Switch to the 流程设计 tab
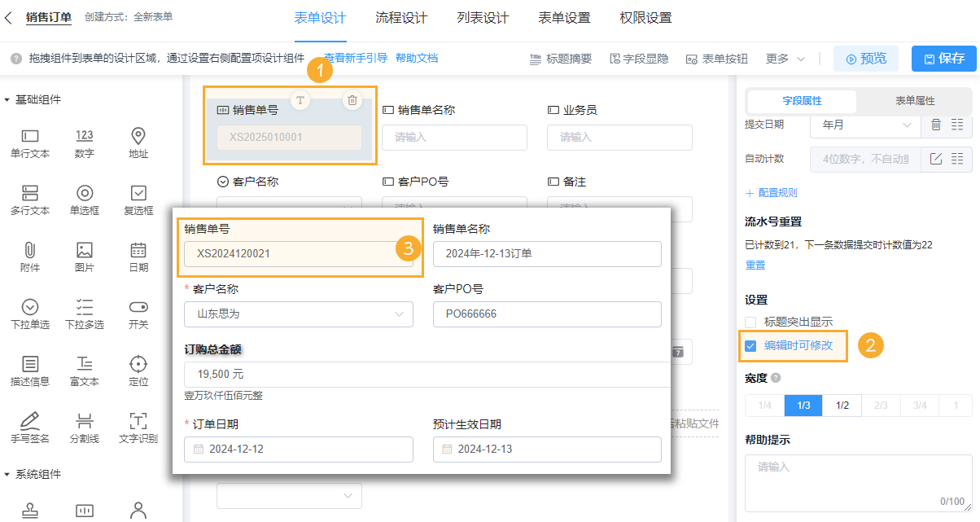 pyautogui.click(x=402, y=17)
